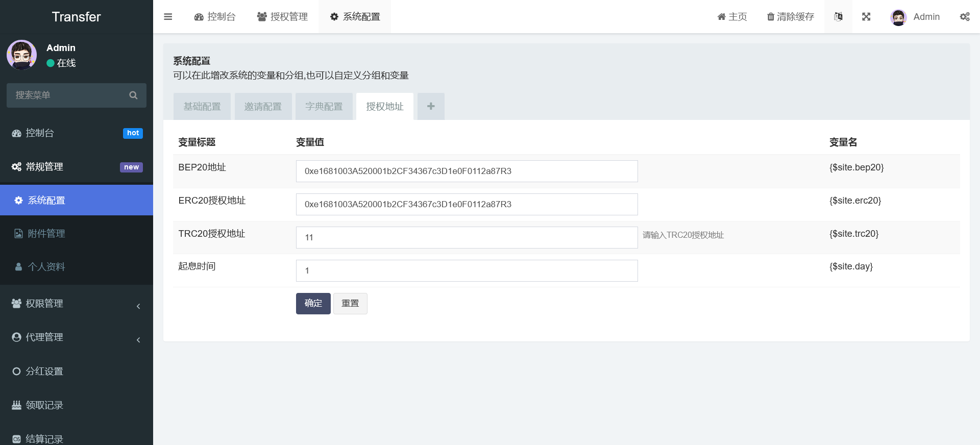980x445 pixels.
Task: Open Admin user dropdown in top bar
Action: [916, 17]
